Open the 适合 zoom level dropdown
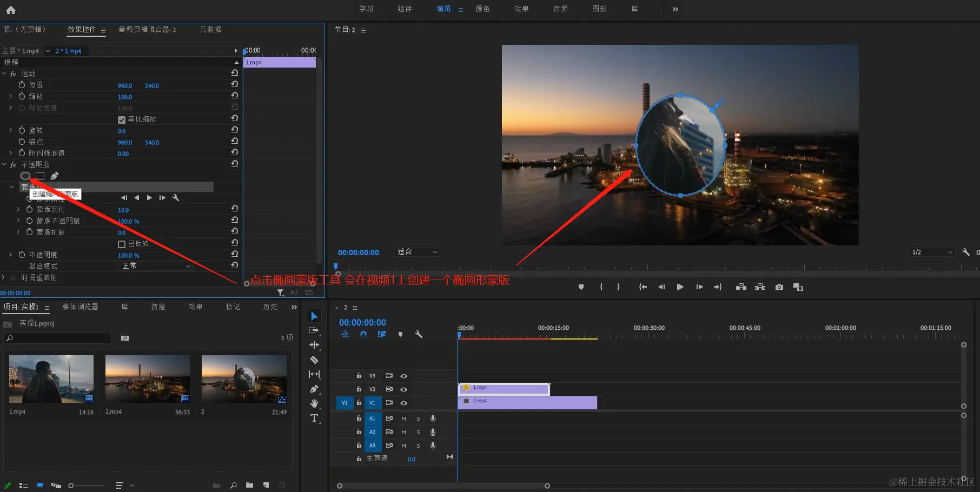Viewport: 980px width, 492px height. coord(417,252)
